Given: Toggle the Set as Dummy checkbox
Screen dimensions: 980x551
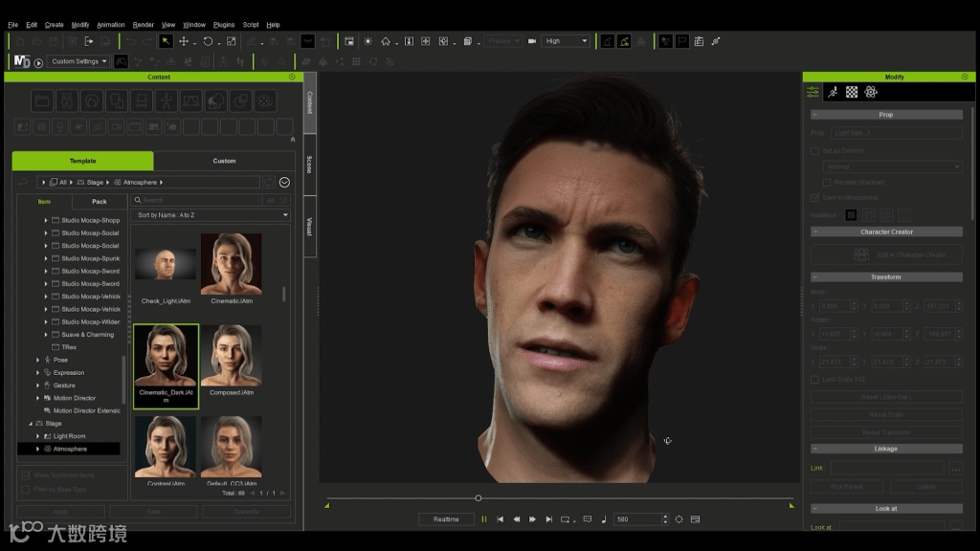Looking at the screenshot, I should tap(815, 151).
